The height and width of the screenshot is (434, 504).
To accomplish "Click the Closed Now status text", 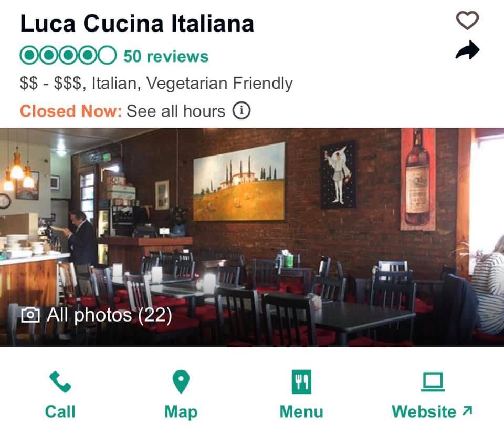I will tap(71, 111).
